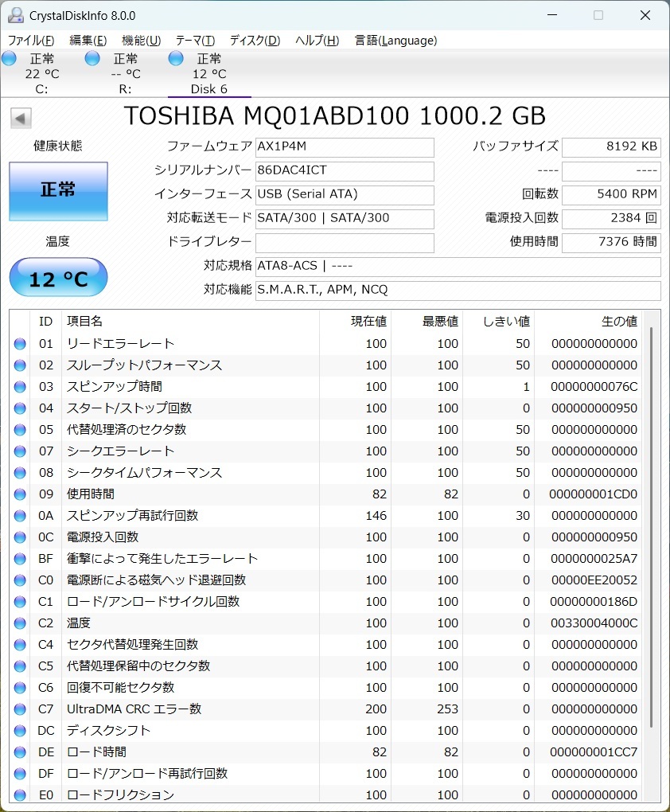Select the R: drive status orb
Image resolution: width=670 pixels, height=812 pixels.
coord(92,59)
